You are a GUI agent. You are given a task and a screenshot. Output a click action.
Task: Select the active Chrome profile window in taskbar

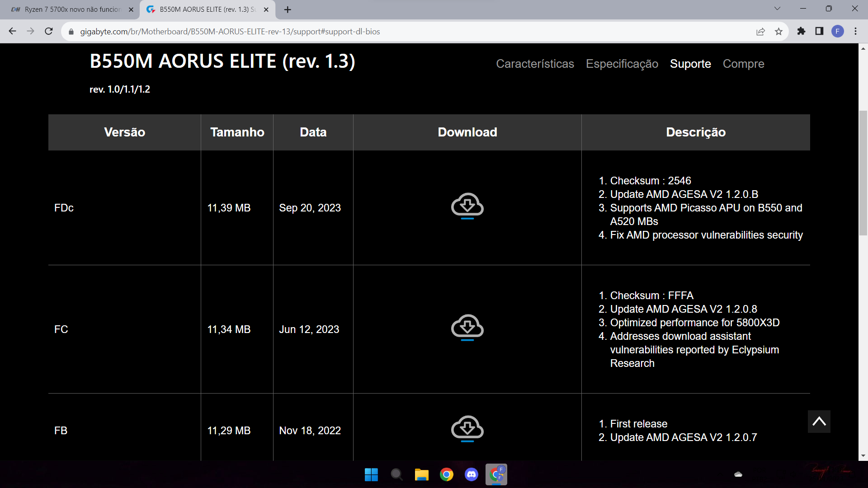[496, 474]
